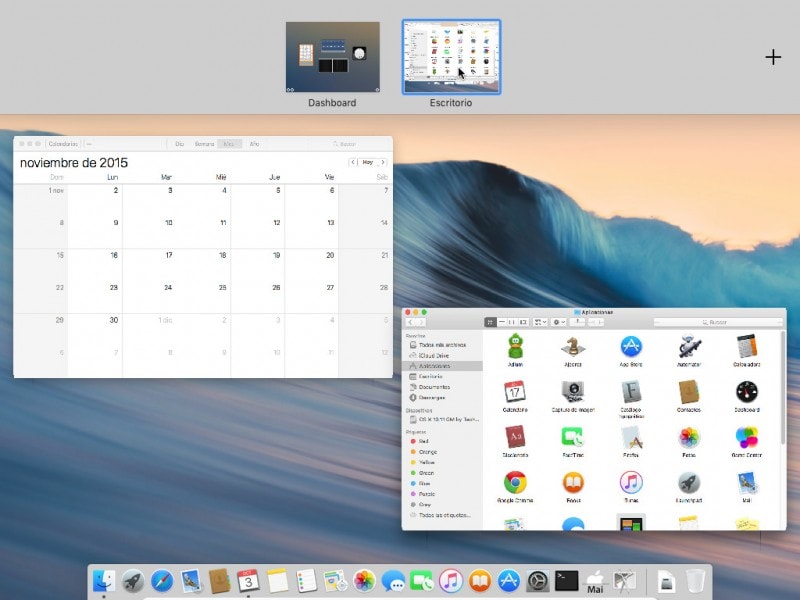Open the item arrangement dropdown in Finder
This screenshot has width=800, height=600.
point(539,322)
